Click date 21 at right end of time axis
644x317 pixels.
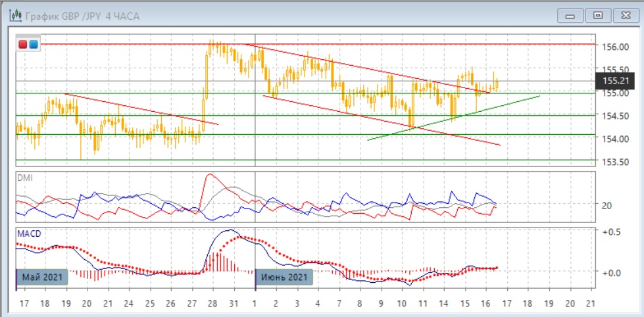[x=589, y=304]
